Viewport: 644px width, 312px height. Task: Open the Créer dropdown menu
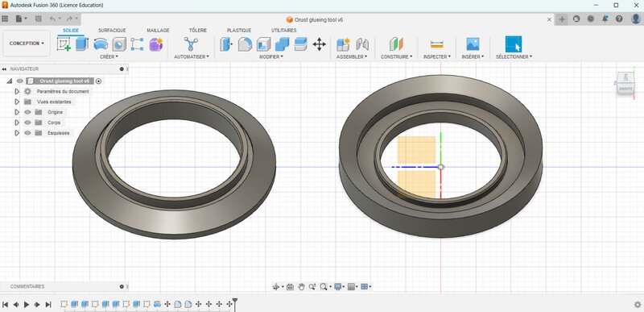(x=109, y=56)
